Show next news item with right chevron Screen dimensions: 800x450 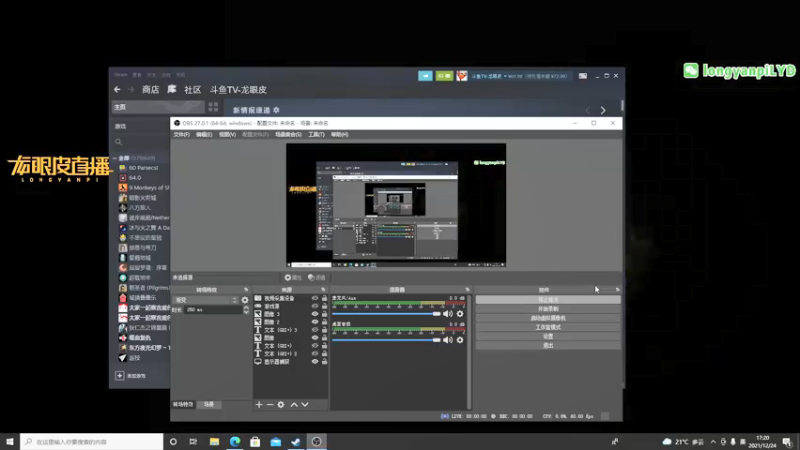click(603, 110)
